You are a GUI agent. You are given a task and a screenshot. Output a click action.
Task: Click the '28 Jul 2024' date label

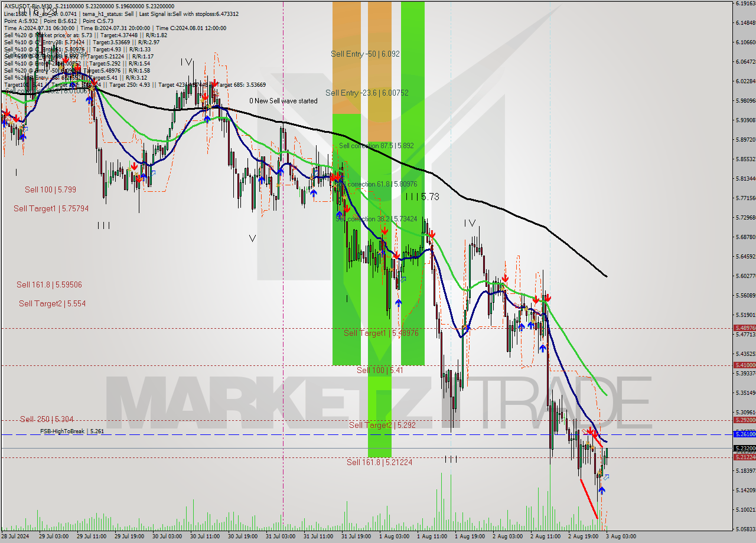click(15, 537)
